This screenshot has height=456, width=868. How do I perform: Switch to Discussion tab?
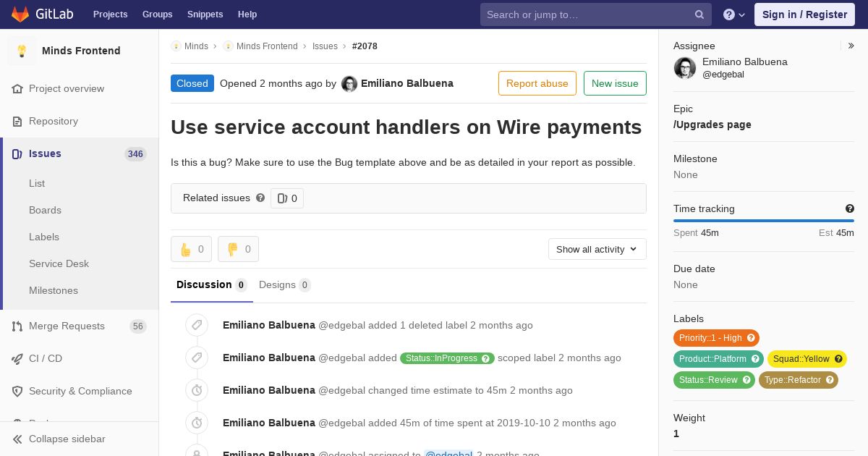pyautogui.click(x=212, y=285)
